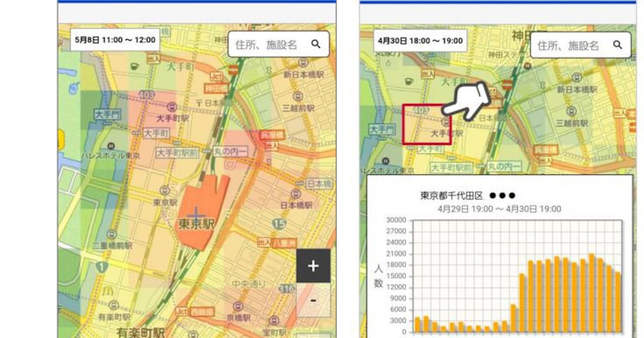Viewport: 644px width, 338px height.
Task: Click the red-outlined selected area square
Action: click(427, 124)
